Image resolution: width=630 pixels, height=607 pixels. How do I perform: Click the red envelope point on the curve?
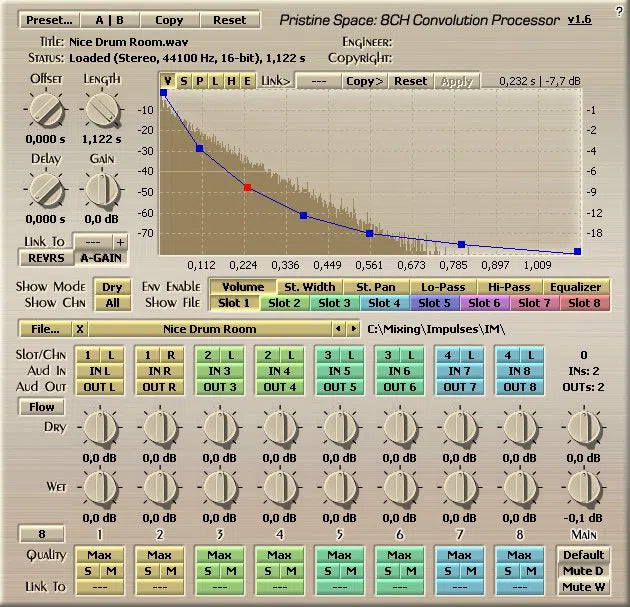248,187
